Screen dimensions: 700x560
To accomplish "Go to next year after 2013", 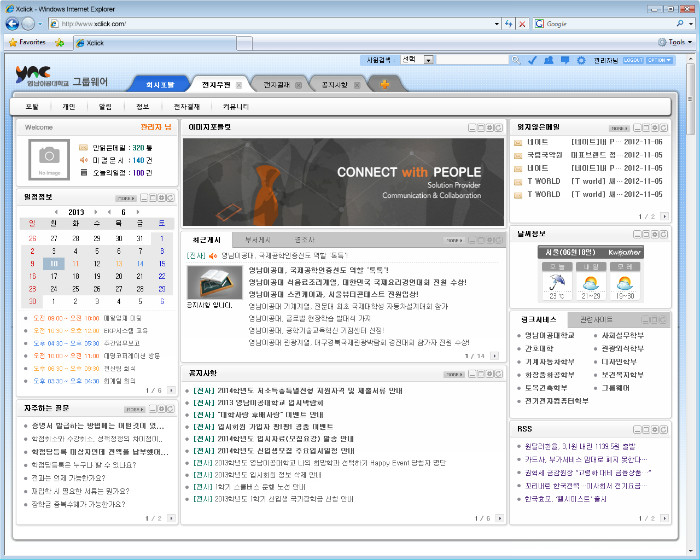I will coord(95,212).
